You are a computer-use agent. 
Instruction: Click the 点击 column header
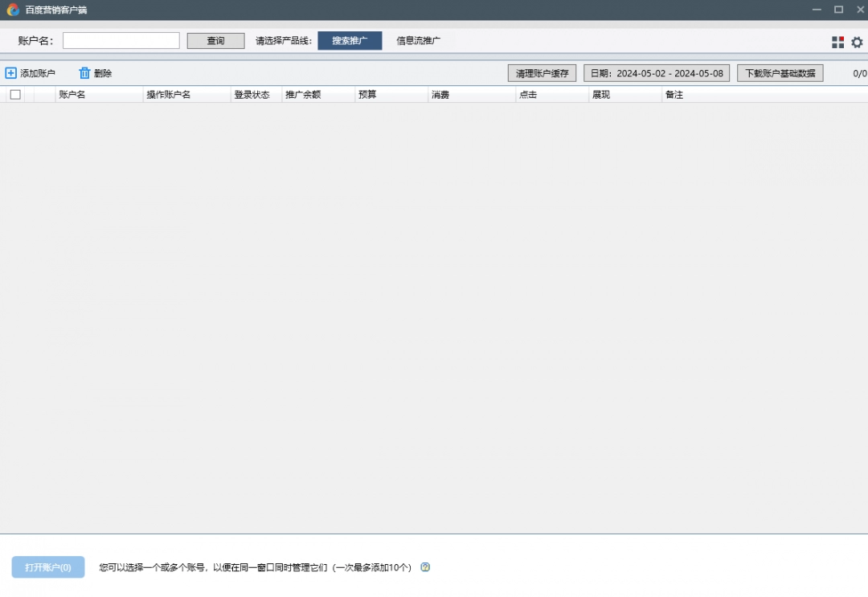pyautogui.click(x=527, y=94)
